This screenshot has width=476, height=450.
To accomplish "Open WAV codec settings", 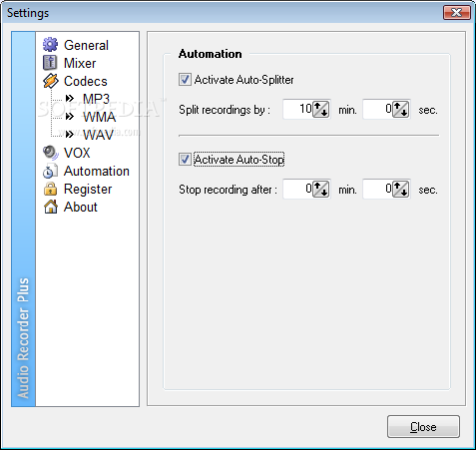I will tap(98, 135).
